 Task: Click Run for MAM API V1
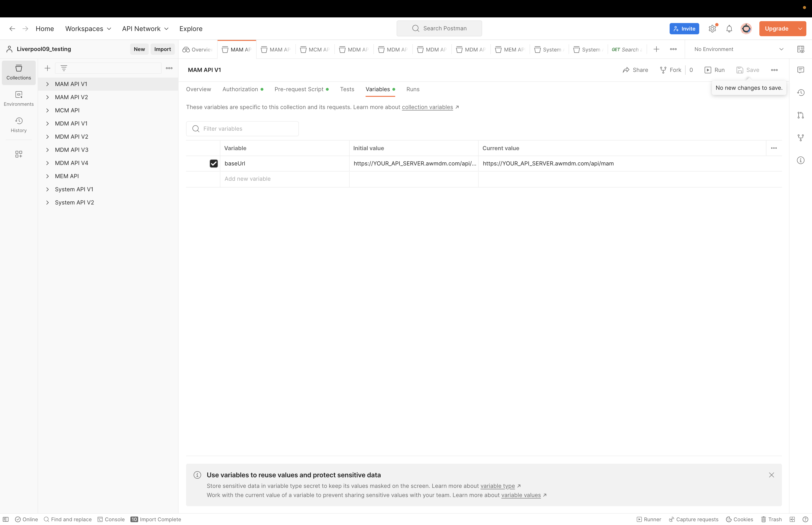tap(715, 70)
